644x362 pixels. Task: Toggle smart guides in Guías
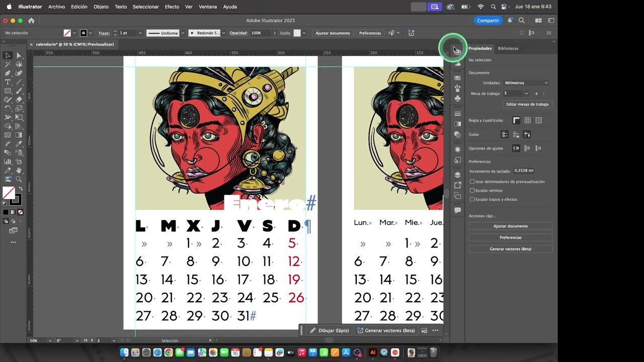[x=527, y=134]
